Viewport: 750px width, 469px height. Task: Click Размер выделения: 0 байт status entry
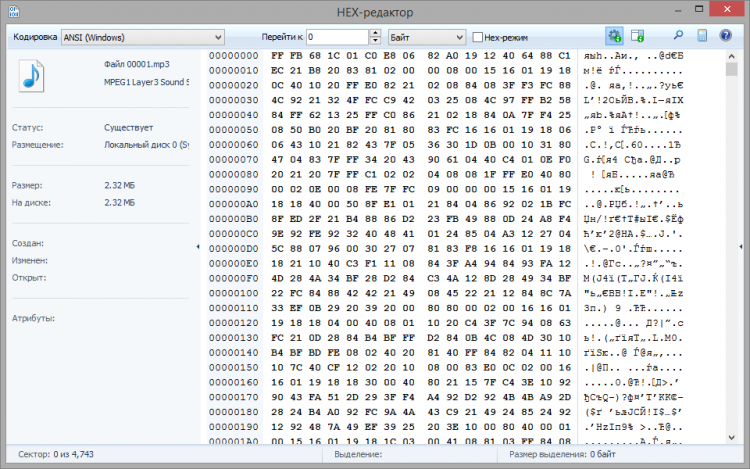pos(562,454)
